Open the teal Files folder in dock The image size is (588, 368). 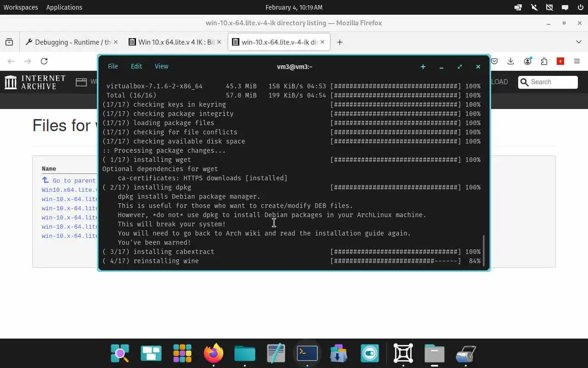[x=245, y=354]
